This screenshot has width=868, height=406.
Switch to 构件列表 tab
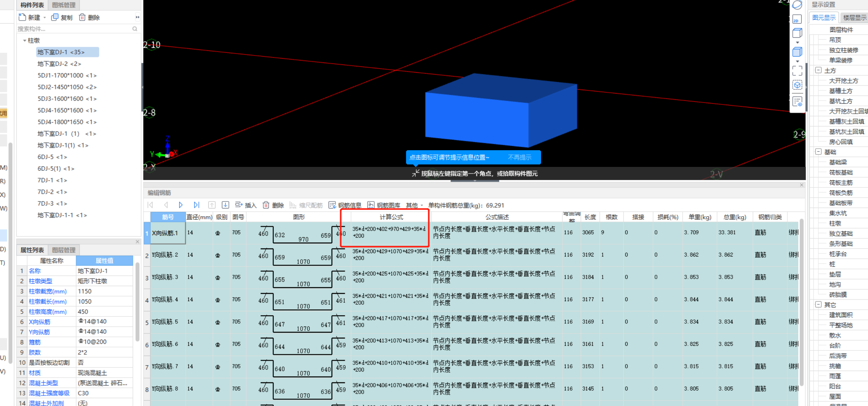click(x=32, y=5)
